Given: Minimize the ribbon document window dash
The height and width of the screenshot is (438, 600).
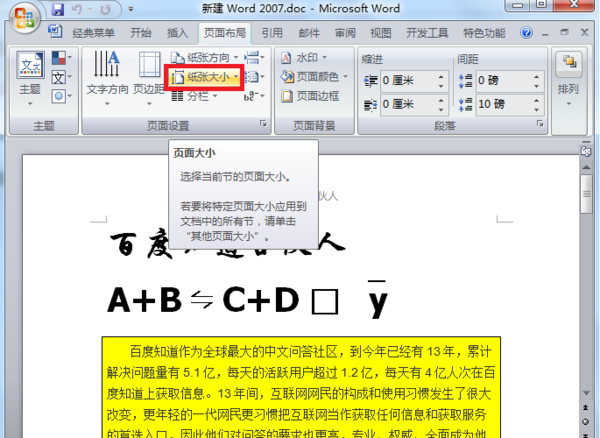Looking at the screenshot, I should [545, 34].
